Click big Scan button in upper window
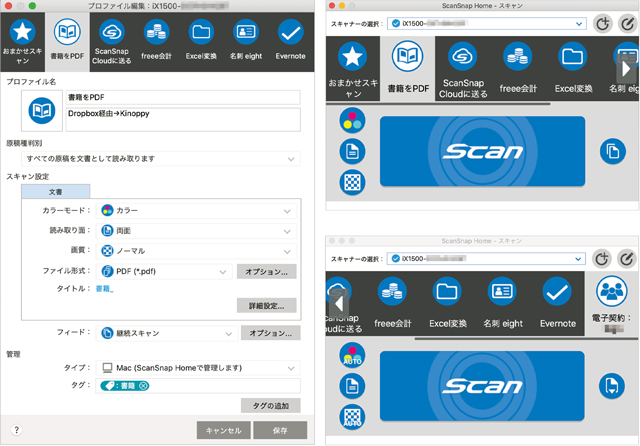The height and width of the screenshot is (446, 640). [482, 151]
